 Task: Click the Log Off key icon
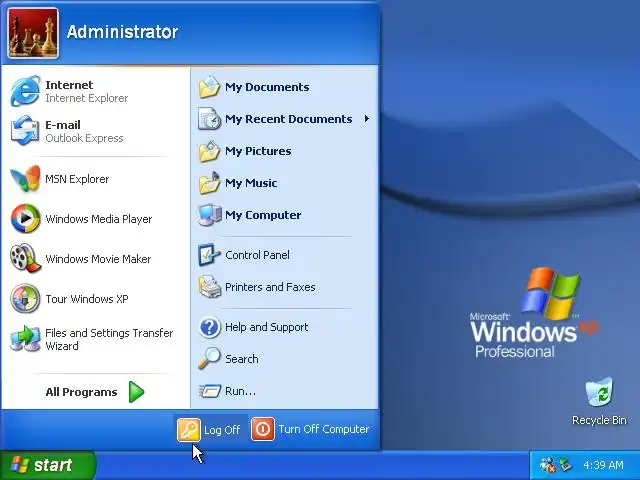[x=189, y=429]
